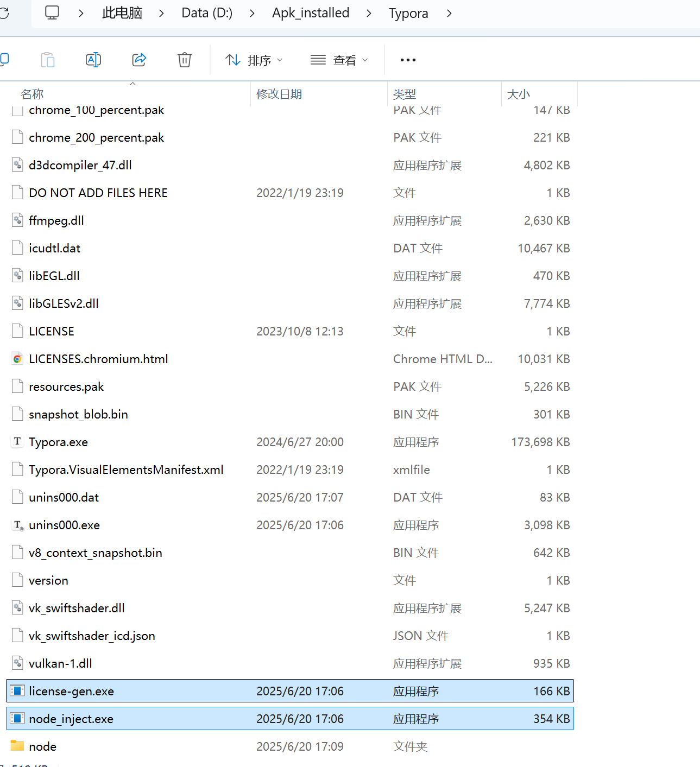The image size is (700, 767).
Task: Click the libGLESv2.dll file icon
Action: [x=17, y=303]
